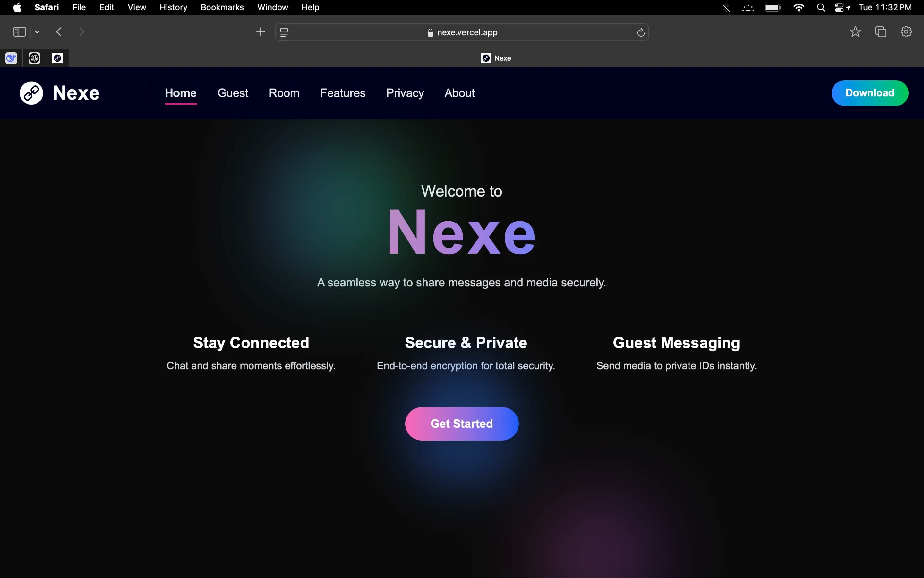Open the Edit menu
The height and width of the screenshot is (578, 924).
pos(107,7)
